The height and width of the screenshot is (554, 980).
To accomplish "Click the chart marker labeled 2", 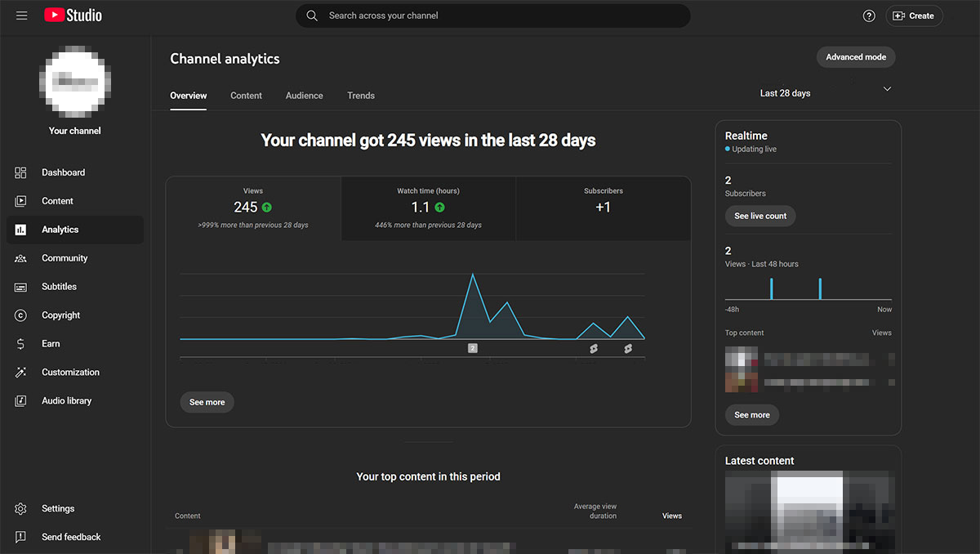I will (472, 348).
